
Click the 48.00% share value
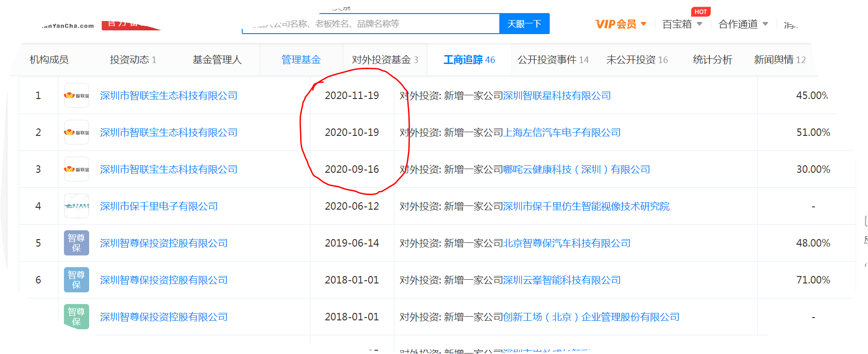(813, 243)
